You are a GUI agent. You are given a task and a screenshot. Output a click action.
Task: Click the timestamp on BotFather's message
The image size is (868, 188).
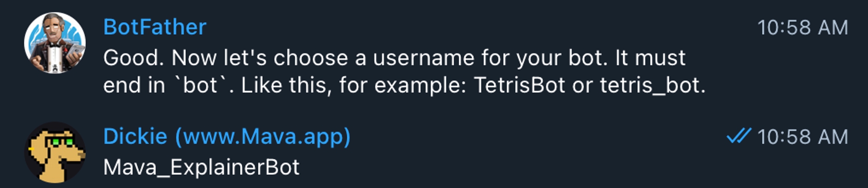[x=802, y=28]
